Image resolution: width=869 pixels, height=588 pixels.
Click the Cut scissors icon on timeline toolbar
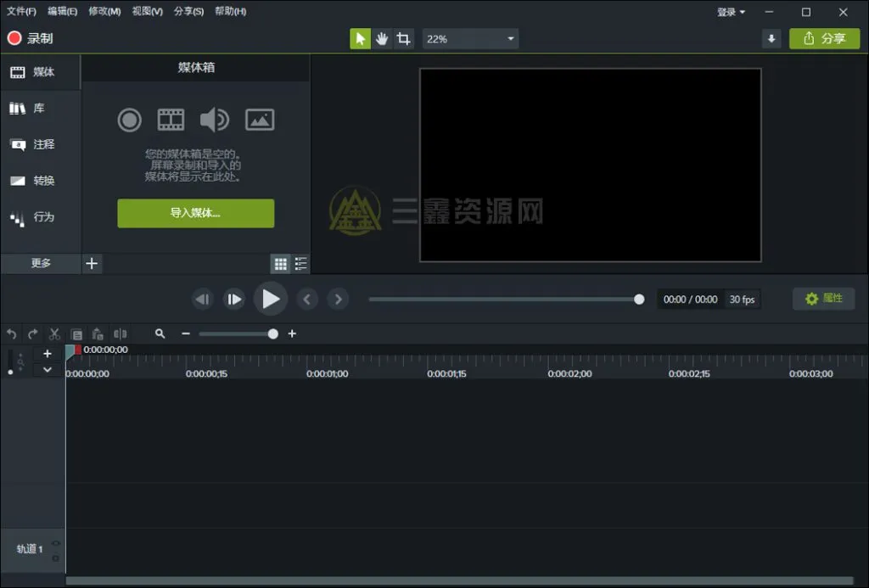point(54,333)
